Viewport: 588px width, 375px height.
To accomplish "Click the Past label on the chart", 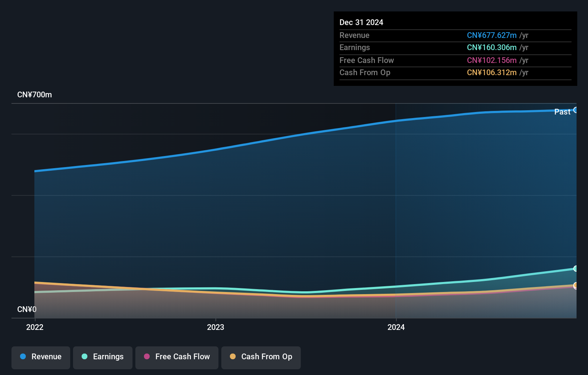I will [562, 112].
